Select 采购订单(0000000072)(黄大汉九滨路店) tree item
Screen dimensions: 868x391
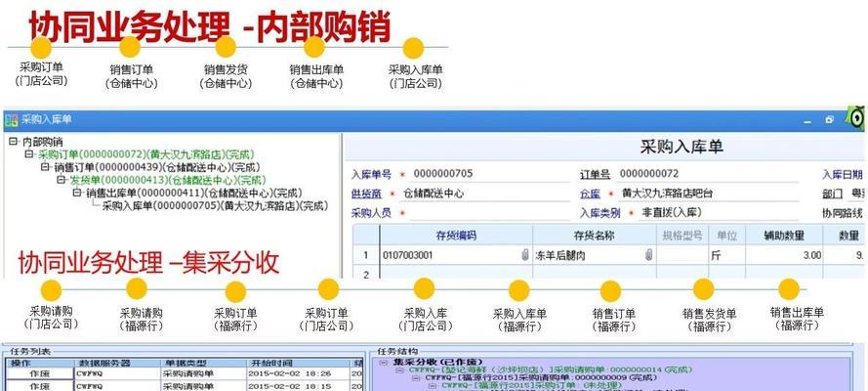coord(146,154)
